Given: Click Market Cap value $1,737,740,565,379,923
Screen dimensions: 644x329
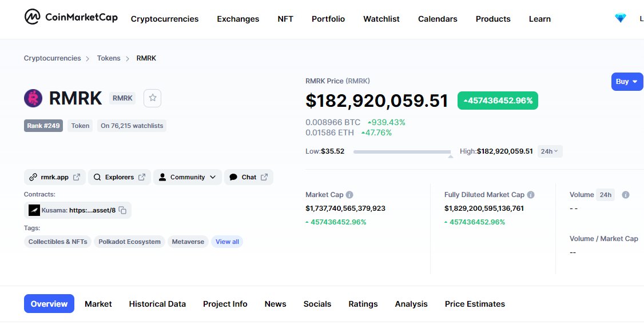Looking at the screenshot, I should 345,208.
